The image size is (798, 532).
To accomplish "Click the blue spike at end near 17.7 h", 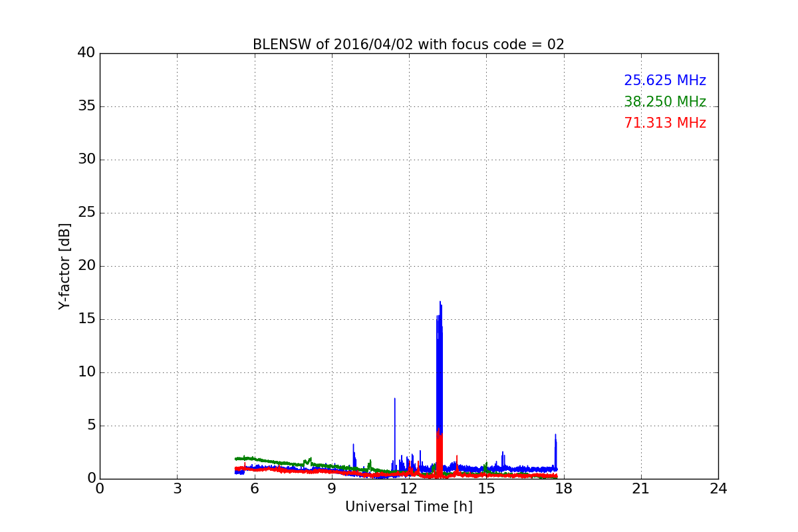I will click(555, 436).
